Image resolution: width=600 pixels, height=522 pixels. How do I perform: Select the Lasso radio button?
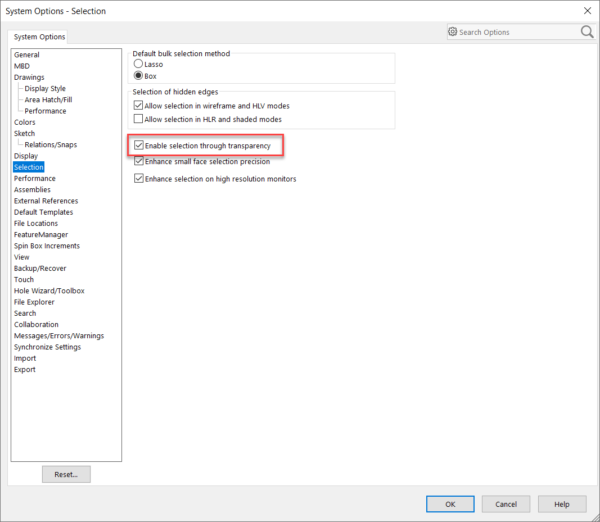click(138, 64)
